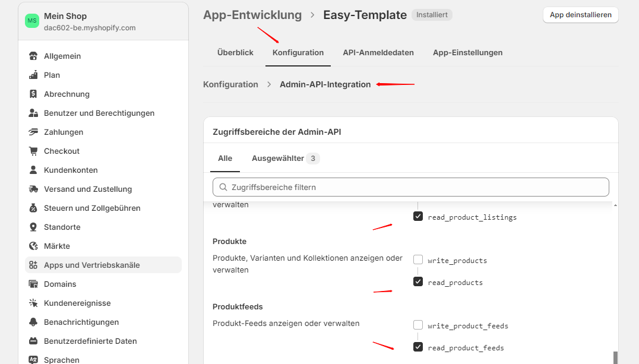Image resolution: width=639 pixels, height=364 pixels.
Task: Open the Ausgewählter scopes tab
Action: [x=285, y=159]
